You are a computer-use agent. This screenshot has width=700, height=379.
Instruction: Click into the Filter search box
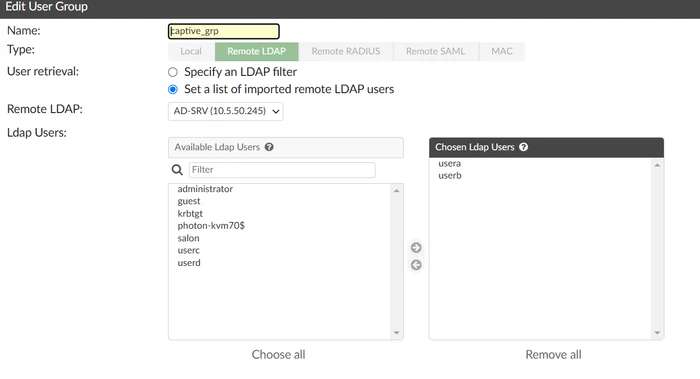(x=282, y=170)
